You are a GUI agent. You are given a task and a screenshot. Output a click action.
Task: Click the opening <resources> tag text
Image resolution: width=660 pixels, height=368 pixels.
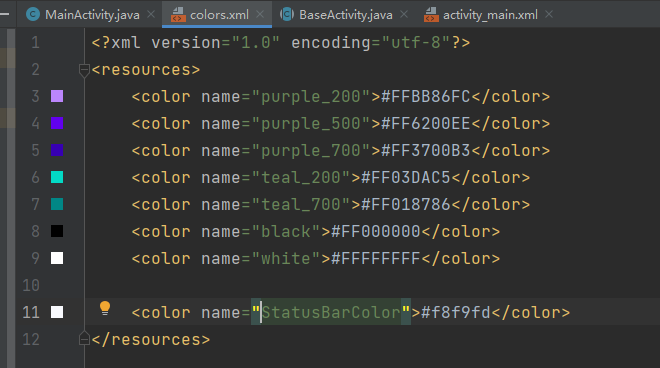[x=146, y=69]
